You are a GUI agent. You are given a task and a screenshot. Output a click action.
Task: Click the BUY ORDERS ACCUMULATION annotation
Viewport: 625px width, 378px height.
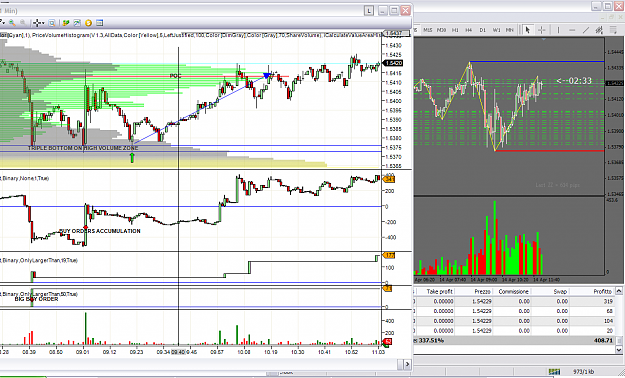(100, 231)
